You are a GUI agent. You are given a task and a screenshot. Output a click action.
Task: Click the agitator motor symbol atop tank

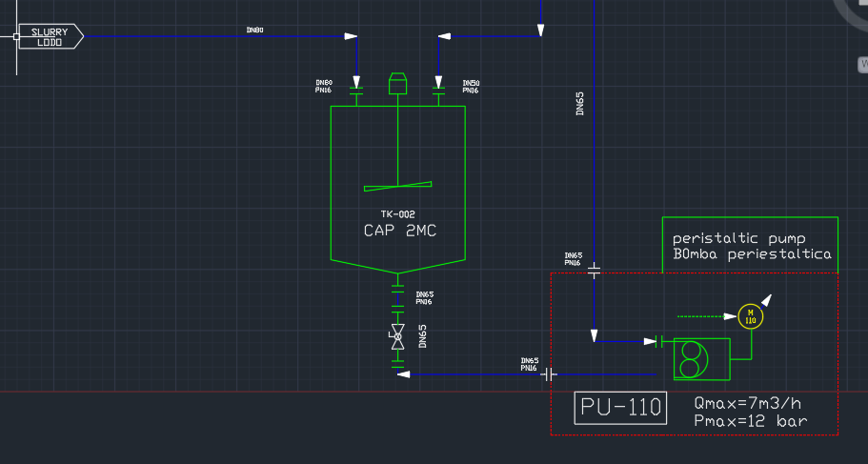point(397,83)
